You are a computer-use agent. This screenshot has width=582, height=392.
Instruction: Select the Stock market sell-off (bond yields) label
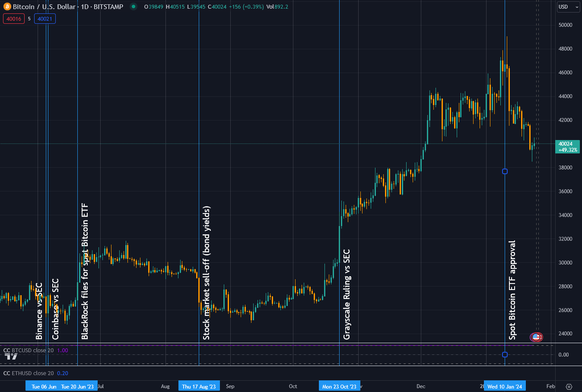[207, 273]
